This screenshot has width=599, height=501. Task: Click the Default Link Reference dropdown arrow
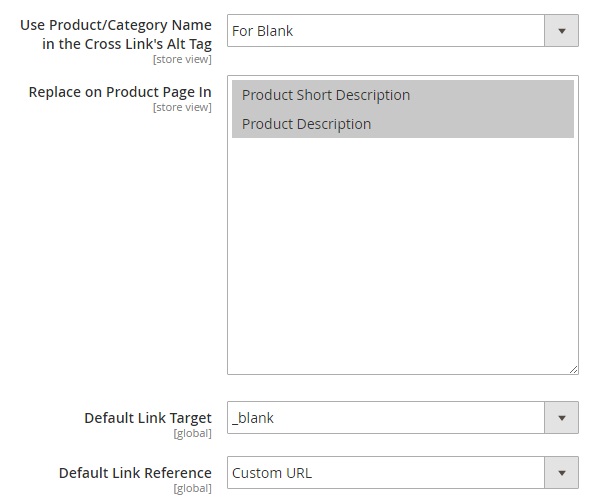(561, 473)
